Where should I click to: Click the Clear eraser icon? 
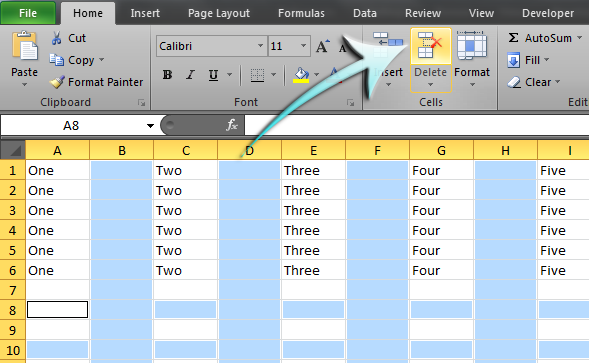pos(514,82)
